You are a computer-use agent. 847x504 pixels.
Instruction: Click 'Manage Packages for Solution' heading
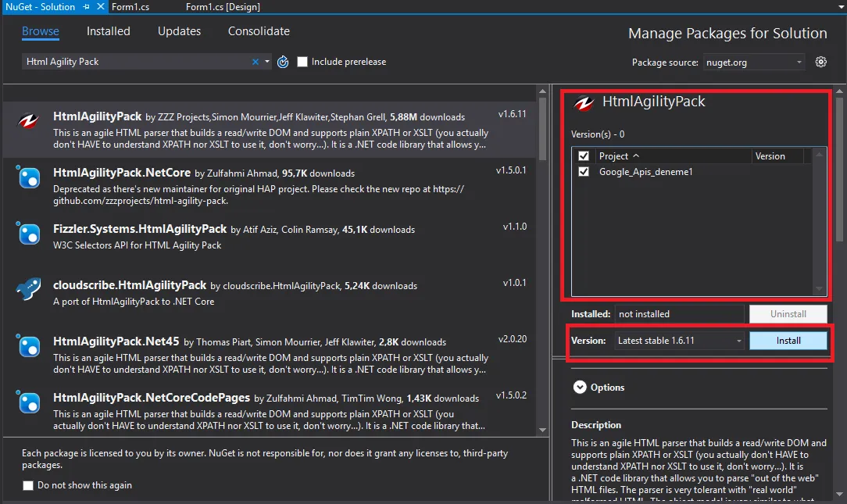tap(727, 34)
